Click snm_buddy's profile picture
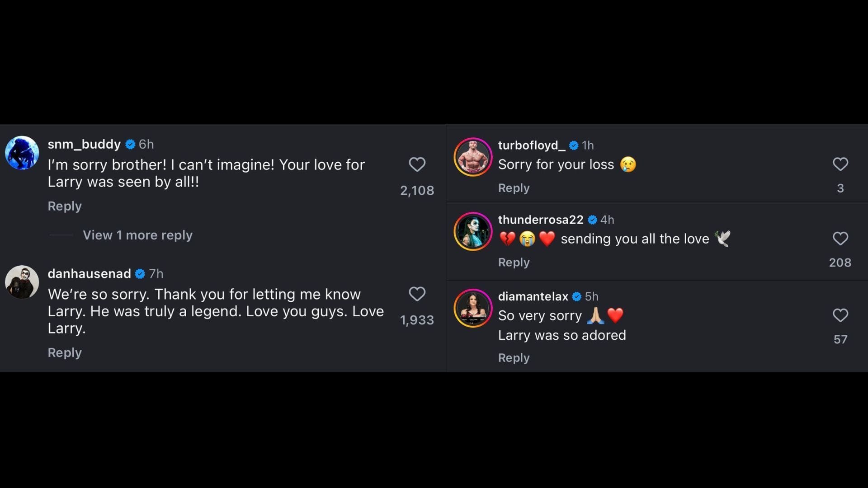Viewport: 868px width, 488px height. (22, 153)
